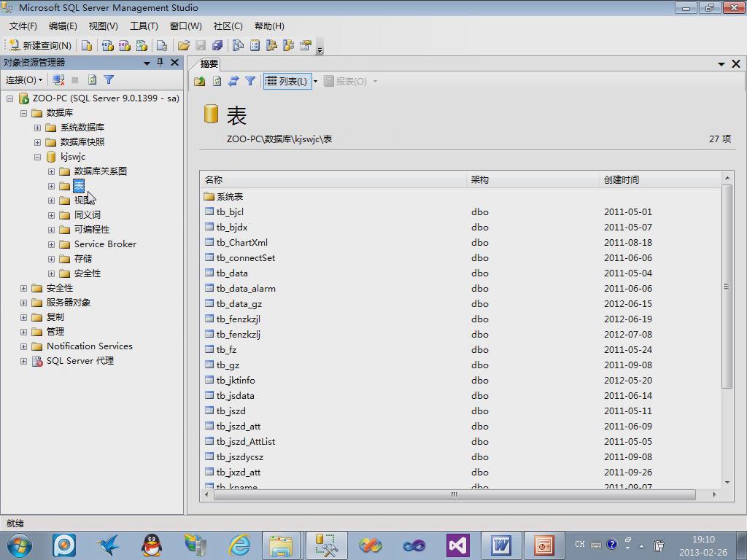This screenshot has width=747, height=560.
Task: Click the Object Explorer toolbar icon
Action: point(271,45)
